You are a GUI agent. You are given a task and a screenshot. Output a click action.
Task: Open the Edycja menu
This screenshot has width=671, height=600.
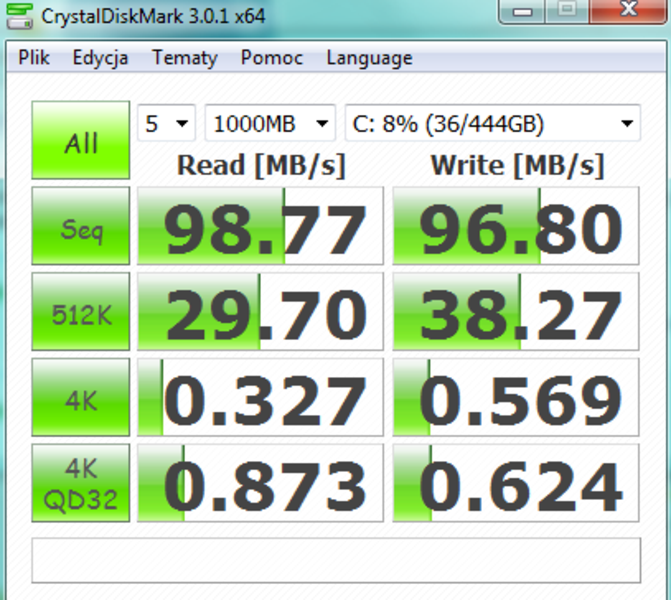click(x=100, y=58)
